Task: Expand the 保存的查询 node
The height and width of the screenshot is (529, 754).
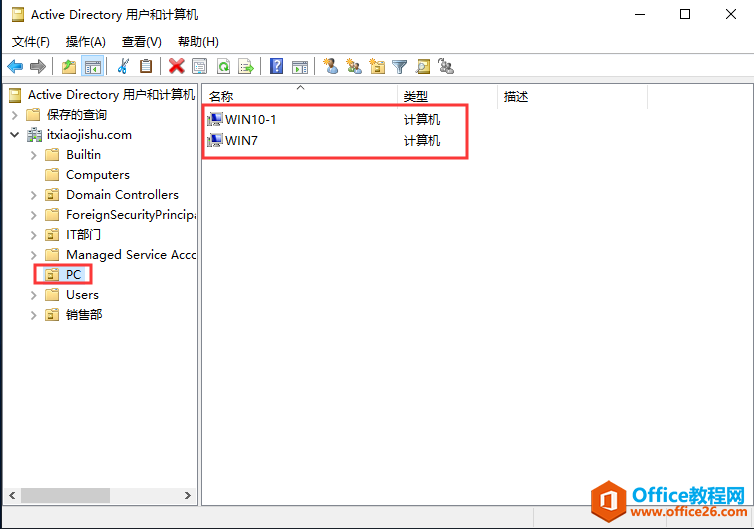Action: pos(14,115)
